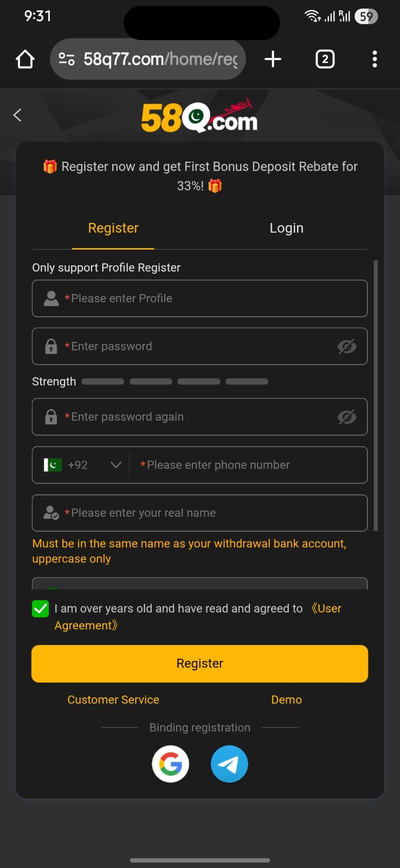Tap the Google binding registration icon
Image resolution: width=400 pixels, height=868 pixels.
pyautogui.click(x=170, y=764)
